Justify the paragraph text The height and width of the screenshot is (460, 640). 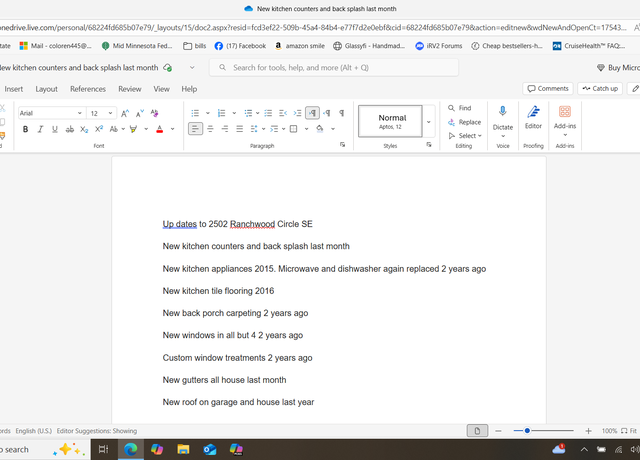tap(240, 129)
